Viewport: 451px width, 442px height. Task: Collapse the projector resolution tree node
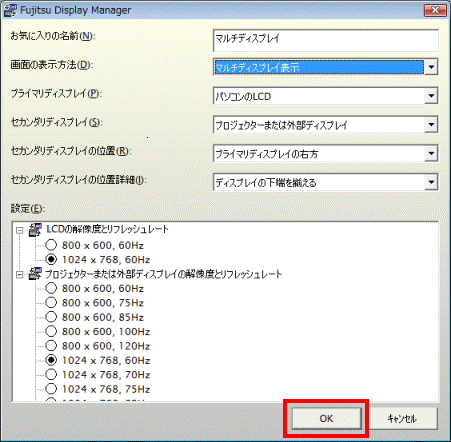pos(20,275)
